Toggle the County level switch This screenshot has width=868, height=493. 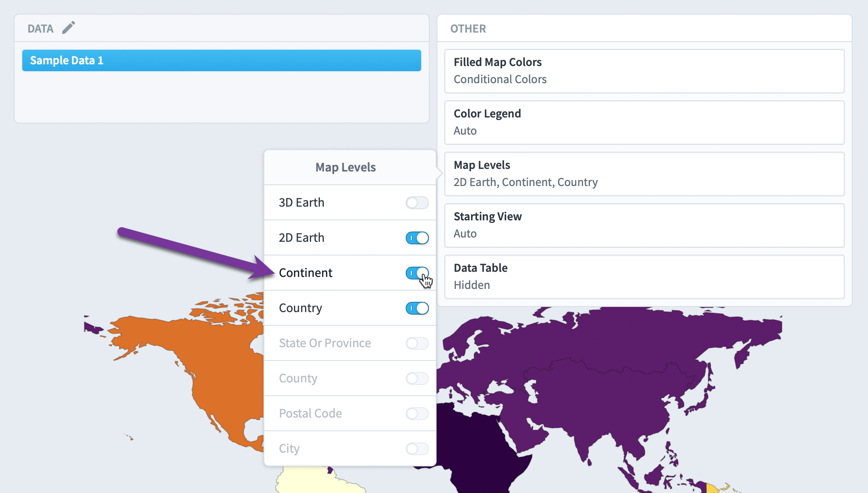click(x=417, y=379)
